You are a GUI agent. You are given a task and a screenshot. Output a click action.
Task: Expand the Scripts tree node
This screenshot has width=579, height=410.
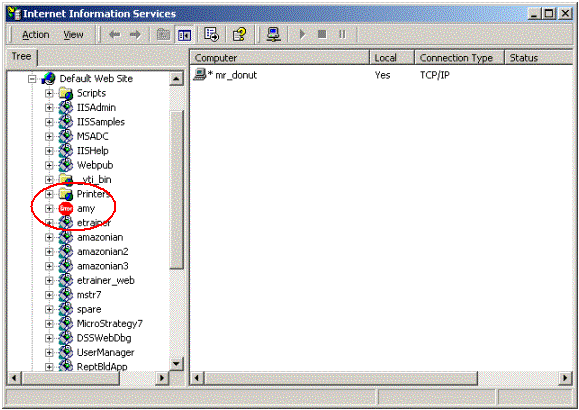click(x=49, y=93)
